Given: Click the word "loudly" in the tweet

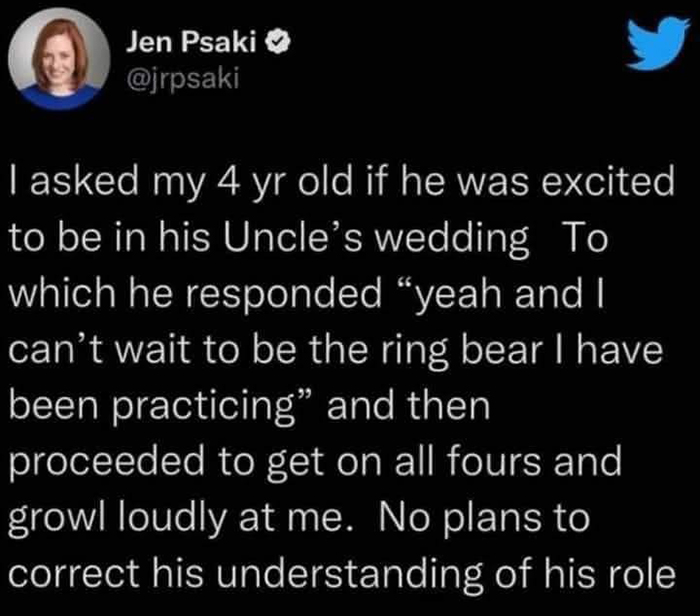Looking at the screenshot, I should [172, 519].
